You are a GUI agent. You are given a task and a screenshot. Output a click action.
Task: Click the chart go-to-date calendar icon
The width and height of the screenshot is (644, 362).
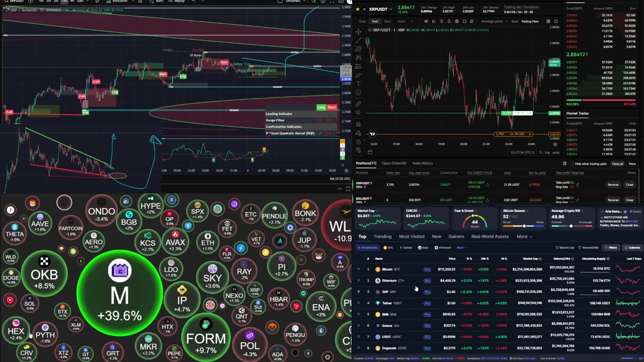click(x=370, y=152)
